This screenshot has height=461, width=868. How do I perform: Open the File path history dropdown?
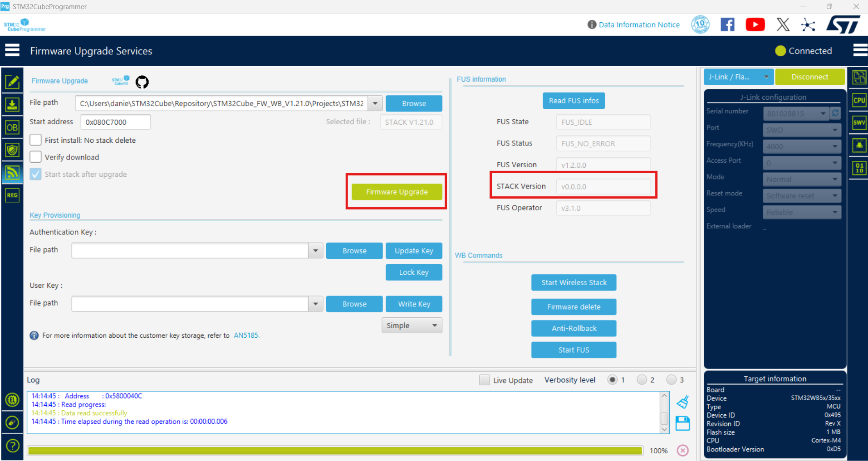coord(375,103)
